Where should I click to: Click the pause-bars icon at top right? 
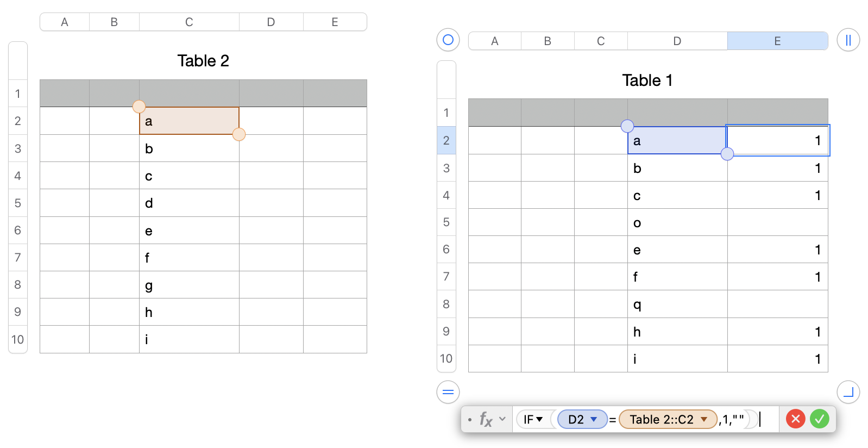tap(848, 40)
